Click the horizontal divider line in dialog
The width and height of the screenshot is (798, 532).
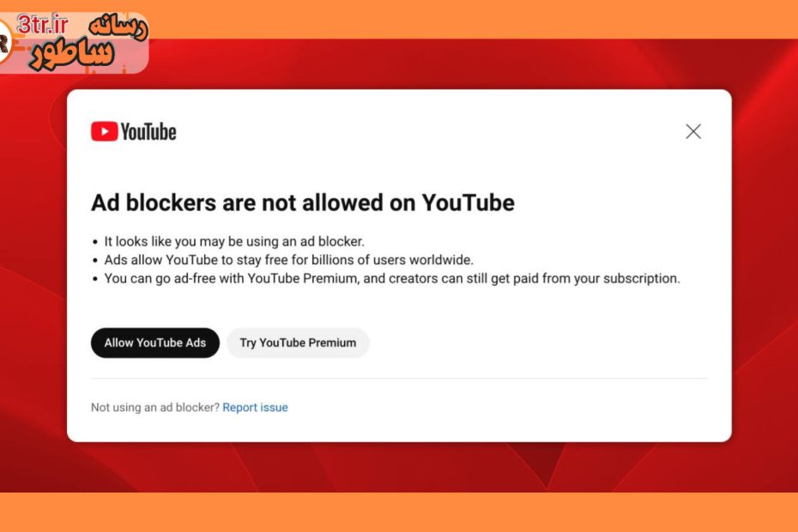pos(399,378)
